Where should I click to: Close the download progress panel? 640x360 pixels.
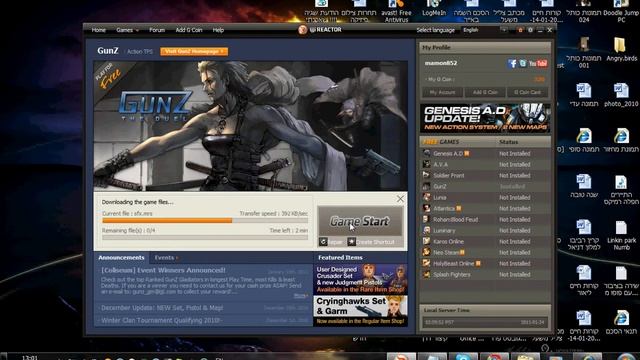point(400,199)
